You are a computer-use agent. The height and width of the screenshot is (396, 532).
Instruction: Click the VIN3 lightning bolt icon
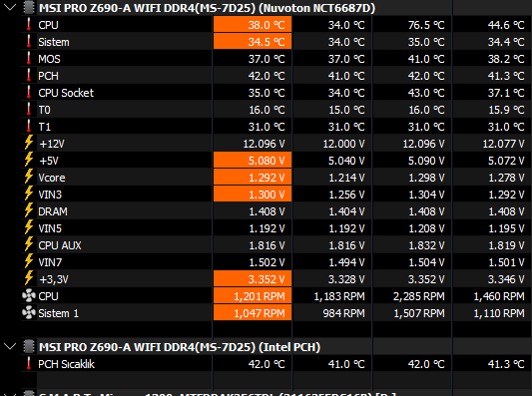(29, 194)
